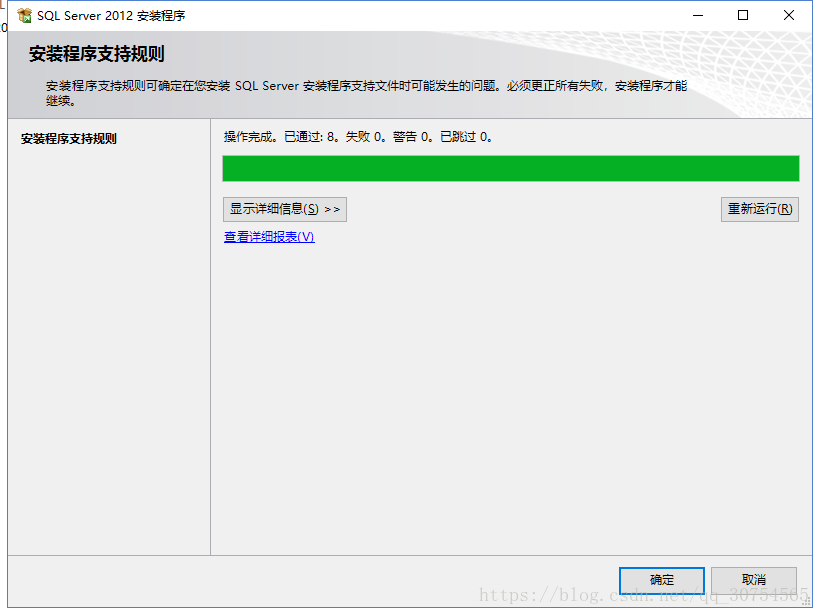820x615 pixels.
Task: Click the SQL Server 2012 安装程序 title text
Action: (x=111, y=16)
